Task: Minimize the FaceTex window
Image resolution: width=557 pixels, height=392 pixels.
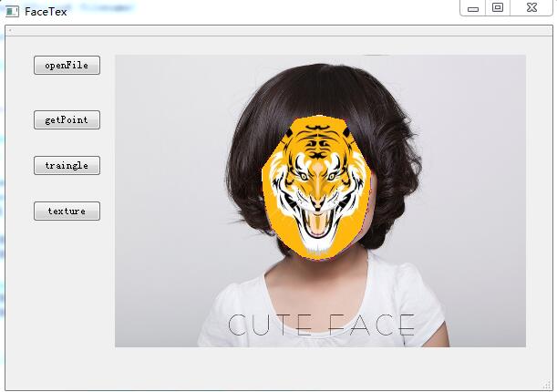Action: click(473, 8)
